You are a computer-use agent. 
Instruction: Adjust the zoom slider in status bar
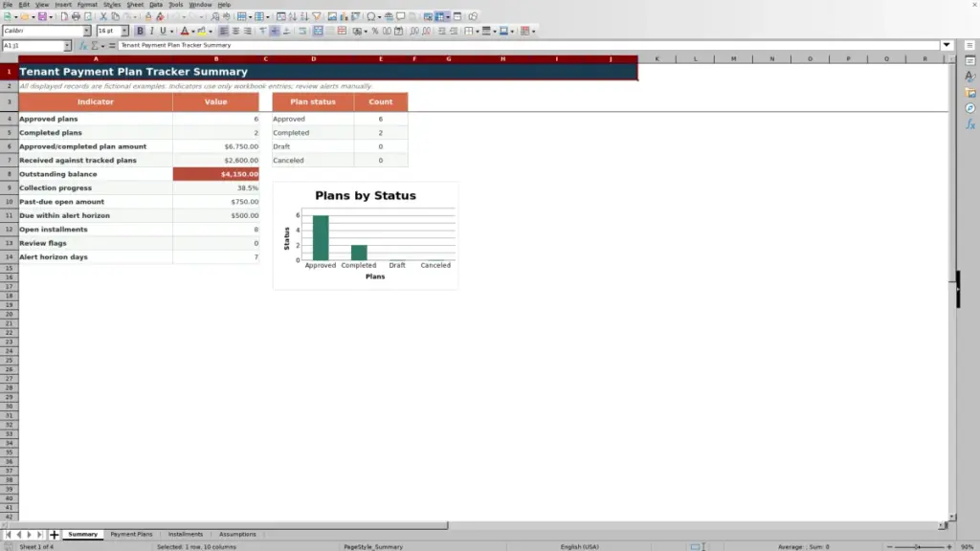click(x=918, y=546)
